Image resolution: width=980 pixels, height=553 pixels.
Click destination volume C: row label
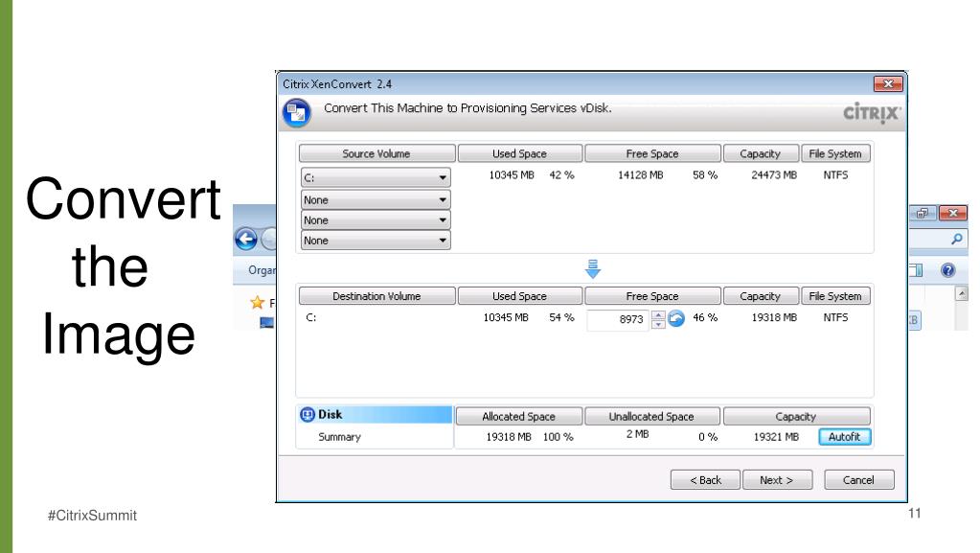coord(310,317)
